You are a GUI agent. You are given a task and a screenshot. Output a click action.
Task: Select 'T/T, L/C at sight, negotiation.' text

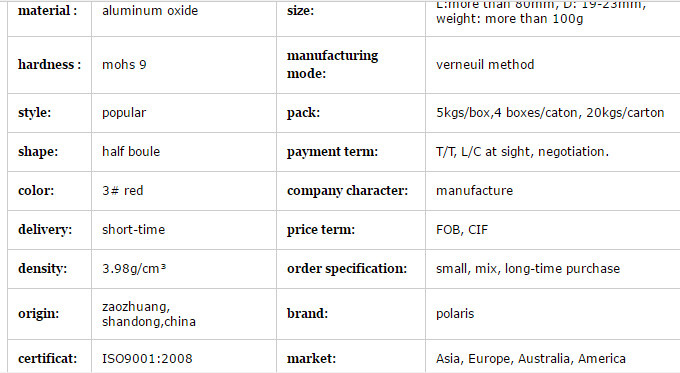pos(522,152)
